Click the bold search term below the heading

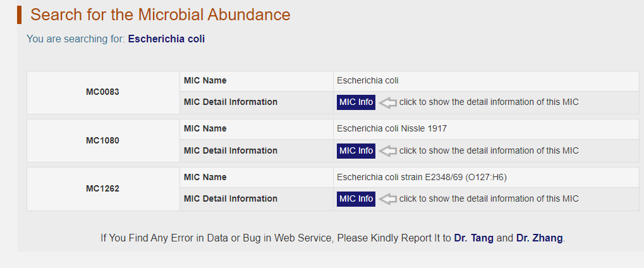(x=166, y=39)
